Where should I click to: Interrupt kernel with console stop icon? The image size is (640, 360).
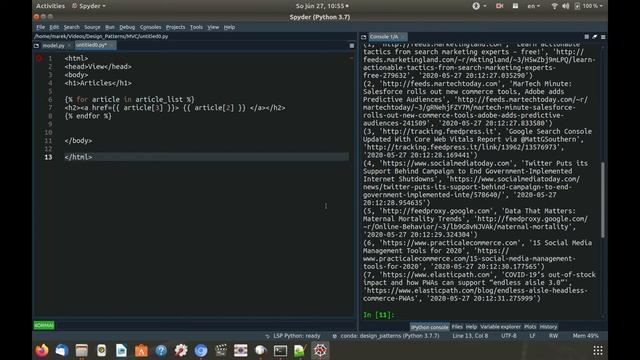click(x=587, y=37)
